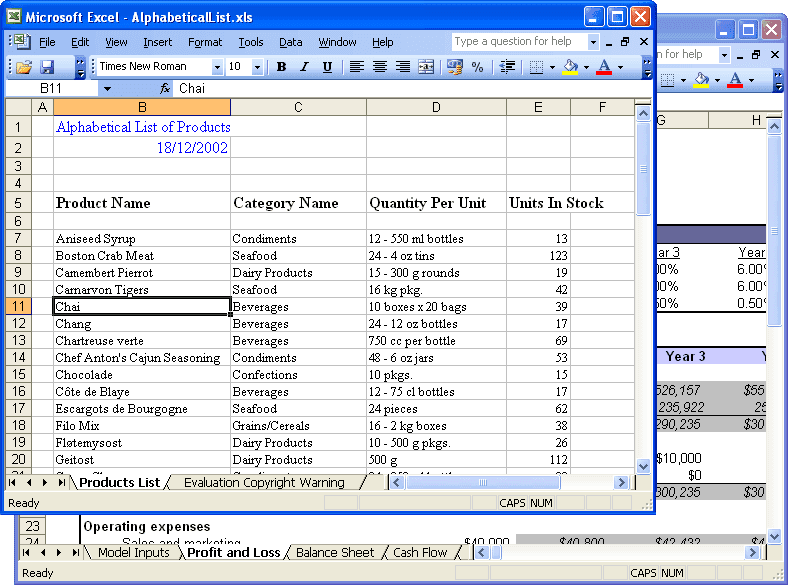This screenshot has height=585, width=788.
Task: Open the Insert menu
Action: (x=157, y=42)
